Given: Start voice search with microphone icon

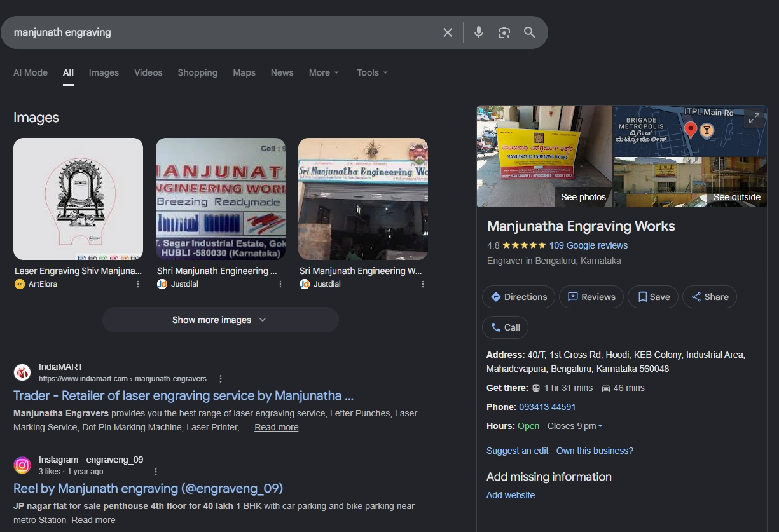Looking at the screenshot, I should [x=479, y=32].
